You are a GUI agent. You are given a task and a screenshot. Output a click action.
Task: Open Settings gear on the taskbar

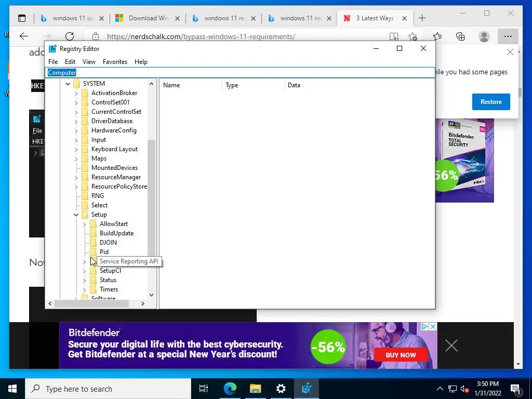[281, 389]
